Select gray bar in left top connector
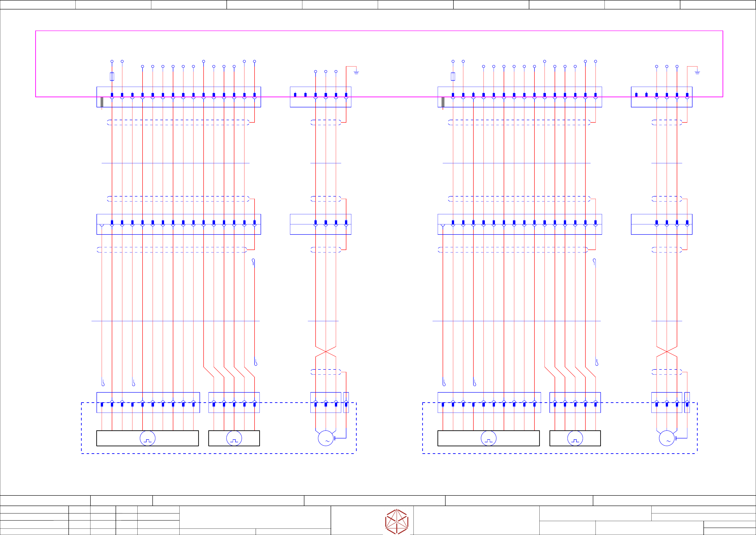This screenshot has height=535, width=756. [x=102, y=102]
